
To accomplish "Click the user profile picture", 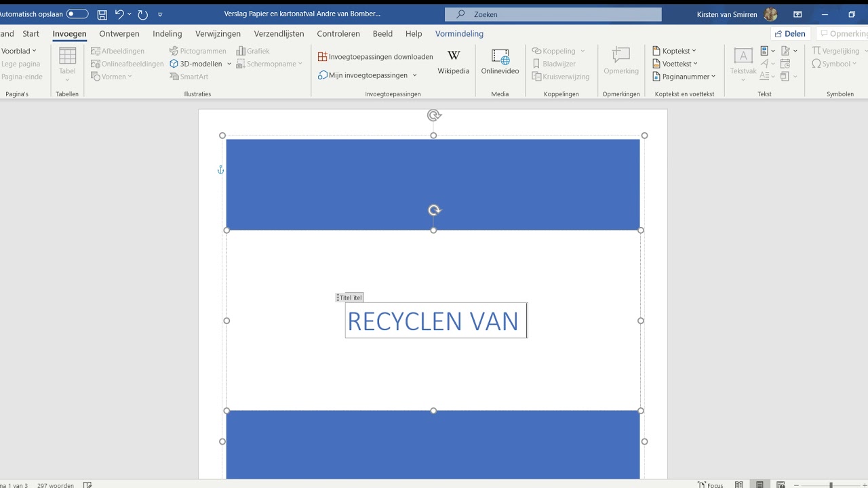I will tap(770, 14).
